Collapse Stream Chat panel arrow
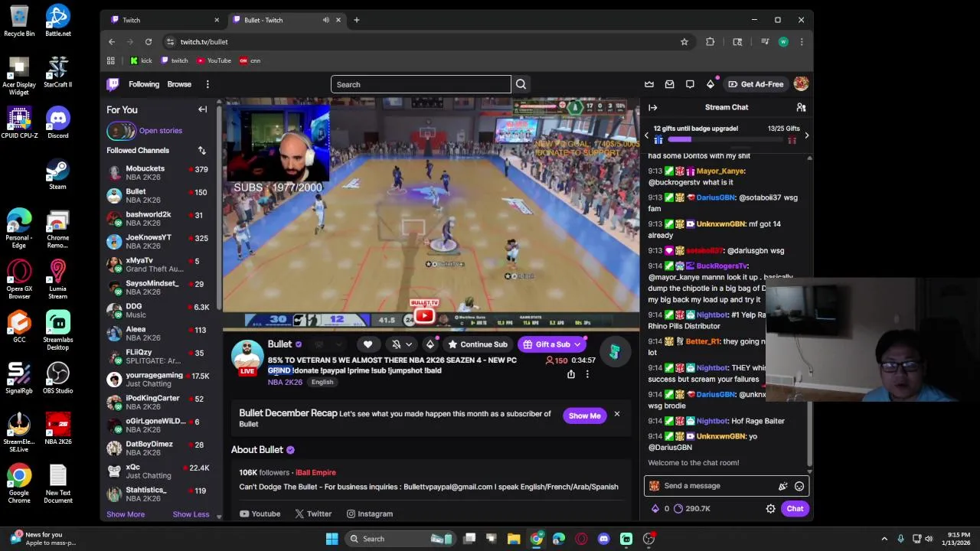Viewport: 980px width, 551px height. click(x=652, y=107)
